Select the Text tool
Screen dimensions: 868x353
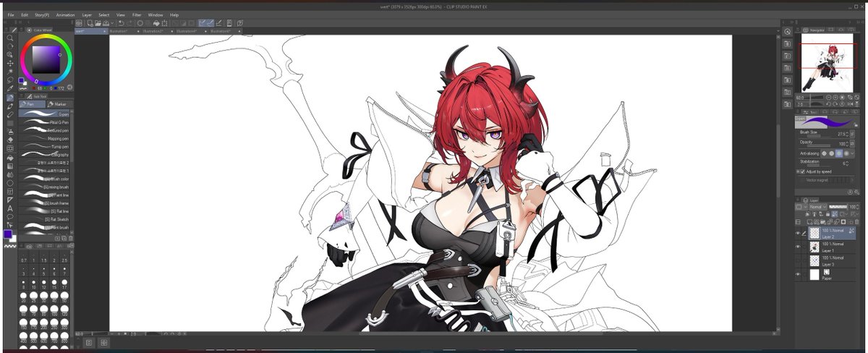tap(10, 208)
